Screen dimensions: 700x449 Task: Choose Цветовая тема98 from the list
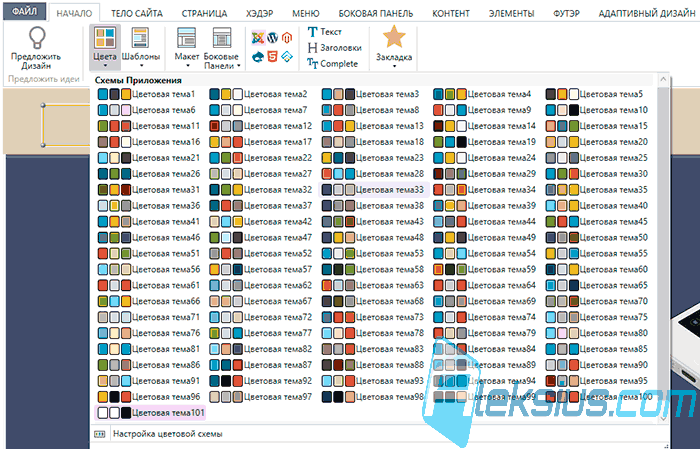point(373,397)
